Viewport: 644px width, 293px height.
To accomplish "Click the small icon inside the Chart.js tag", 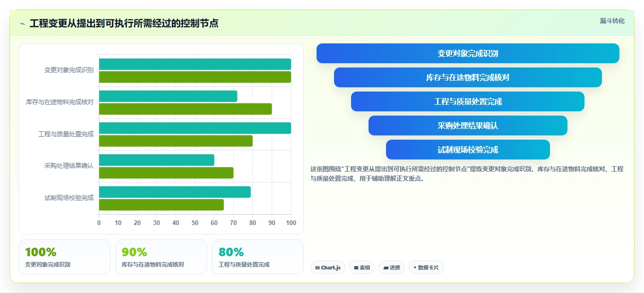I will pyautogui.click(x=318, y=268).
